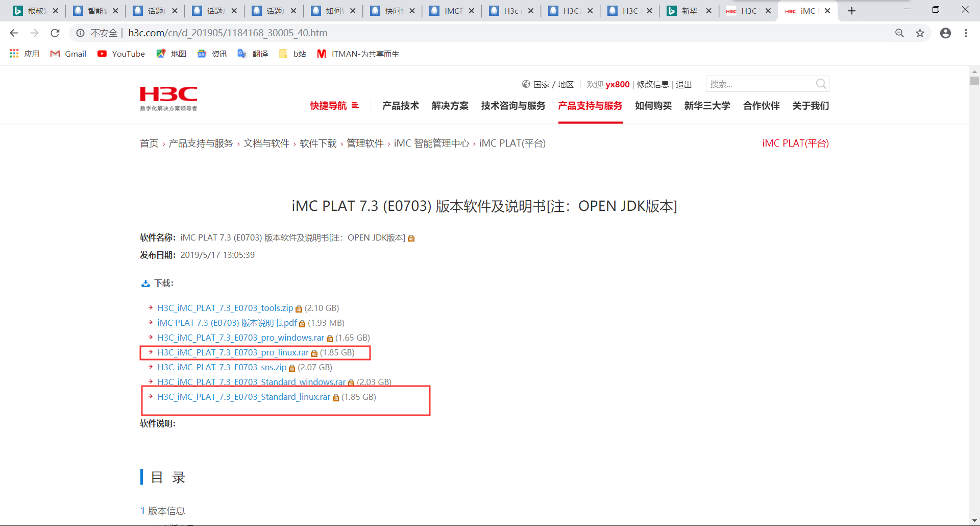This screenshot has width=980, height=526.
Task: Open the Chrome profile account icon
Action: pos(945,33)
